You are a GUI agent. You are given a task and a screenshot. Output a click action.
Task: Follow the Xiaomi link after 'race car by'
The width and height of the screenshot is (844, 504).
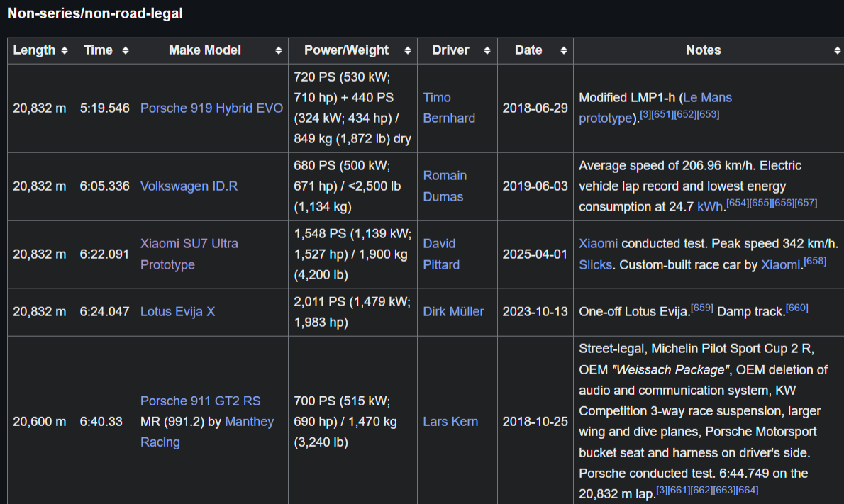tap(780, 264)
